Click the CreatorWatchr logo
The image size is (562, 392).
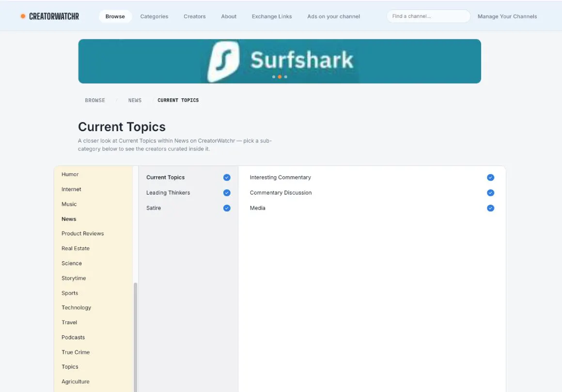tap(50, 16)
